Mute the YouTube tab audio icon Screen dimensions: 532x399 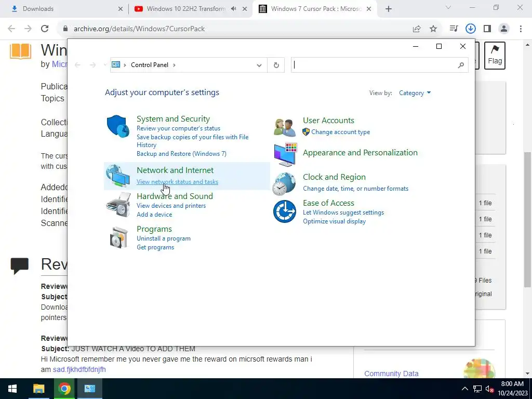coord(233,9)
